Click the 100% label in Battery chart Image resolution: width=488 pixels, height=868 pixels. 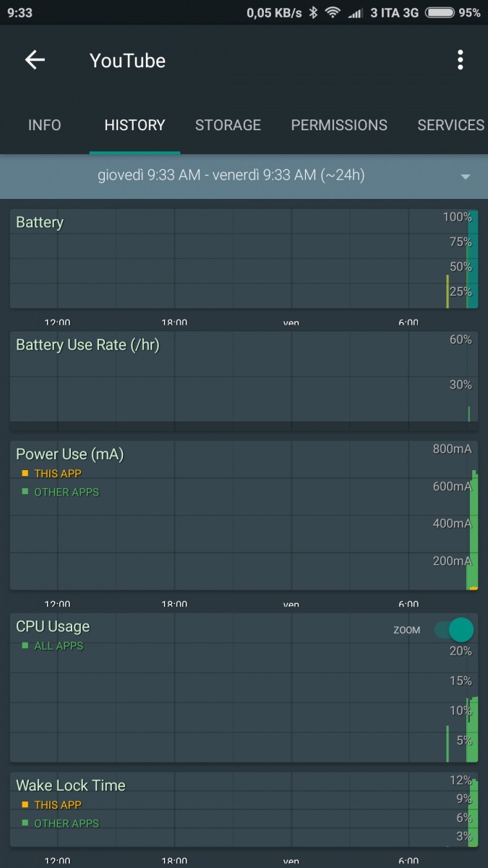(x=457, y=217)
